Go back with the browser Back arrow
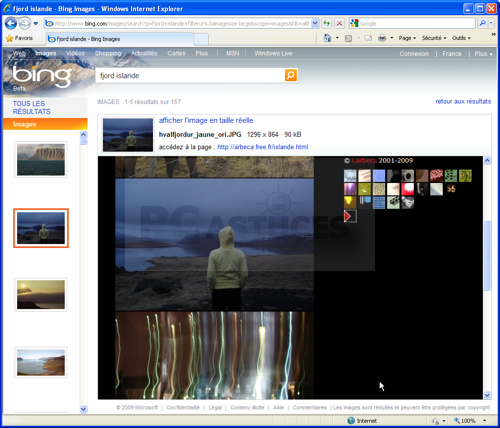This screenshot has width=500, height=428. point(11,24)
